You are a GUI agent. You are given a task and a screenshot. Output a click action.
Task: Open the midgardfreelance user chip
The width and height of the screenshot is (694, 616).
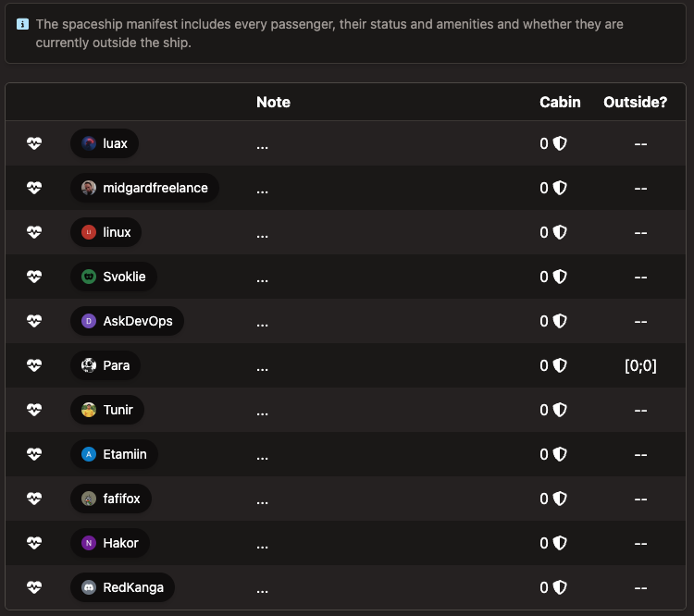(x=144, y=188)
